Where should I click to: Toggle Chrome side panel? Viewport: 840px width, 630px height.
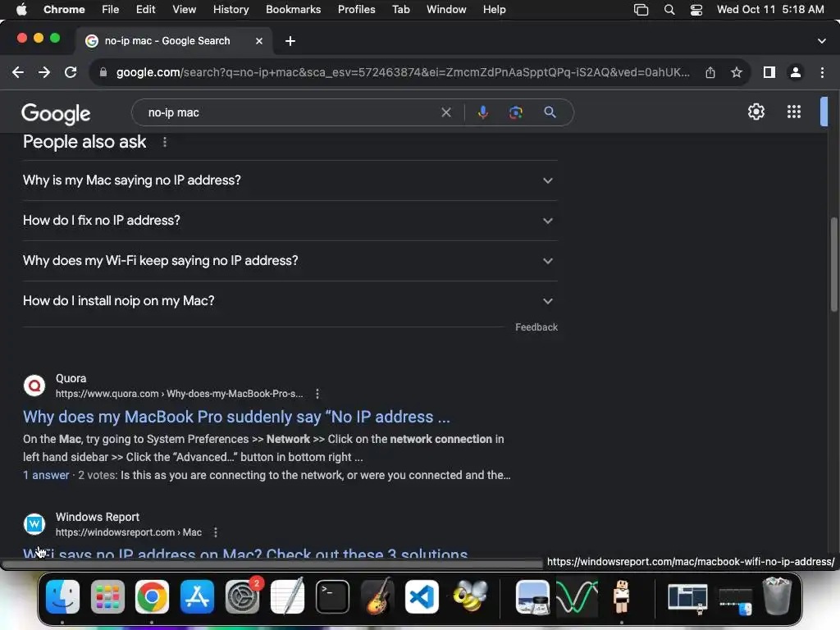(x=769, y=72)
